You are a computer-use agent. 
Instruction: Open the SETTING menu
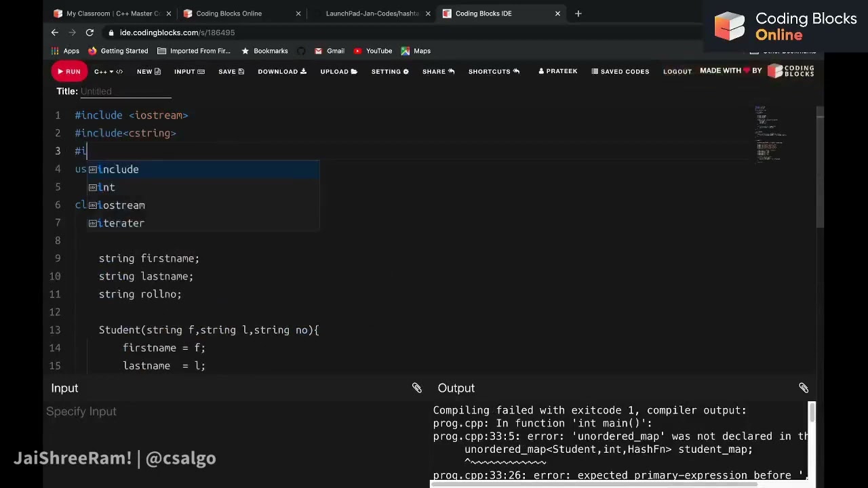(390, 71)
